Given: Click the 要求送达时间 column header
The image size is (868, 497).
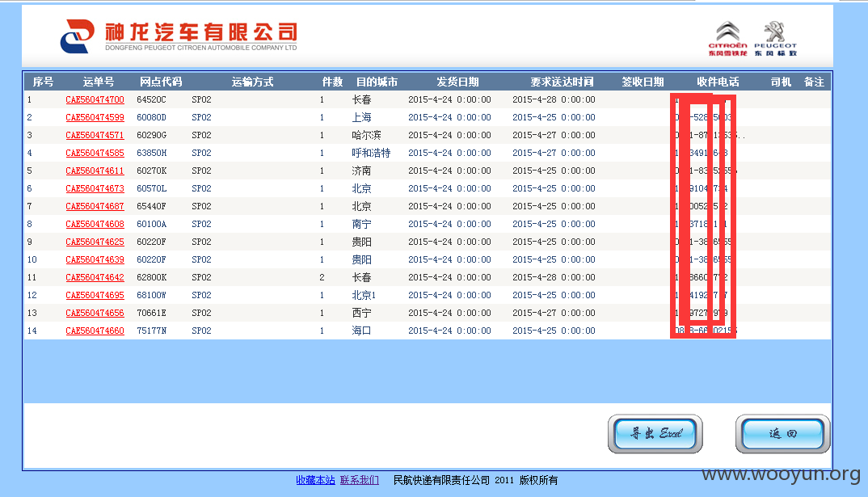Looking at the screenshot, I should pos(562,82).
